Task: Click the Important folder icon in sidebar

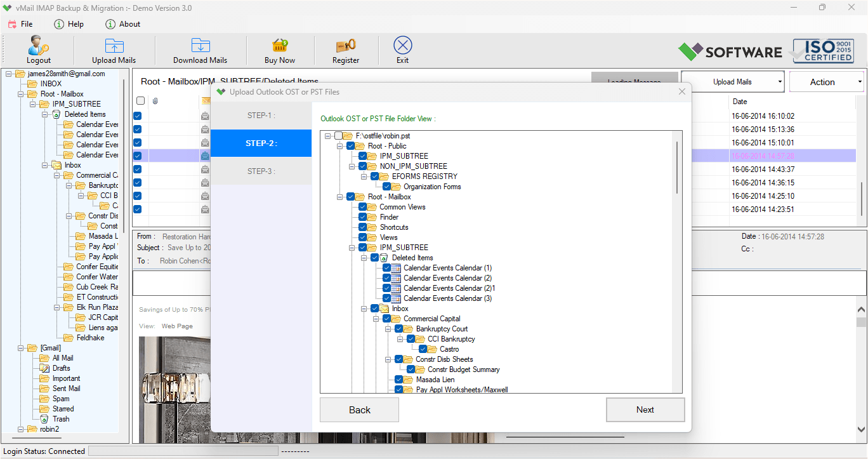Action: tap(44, 378)
